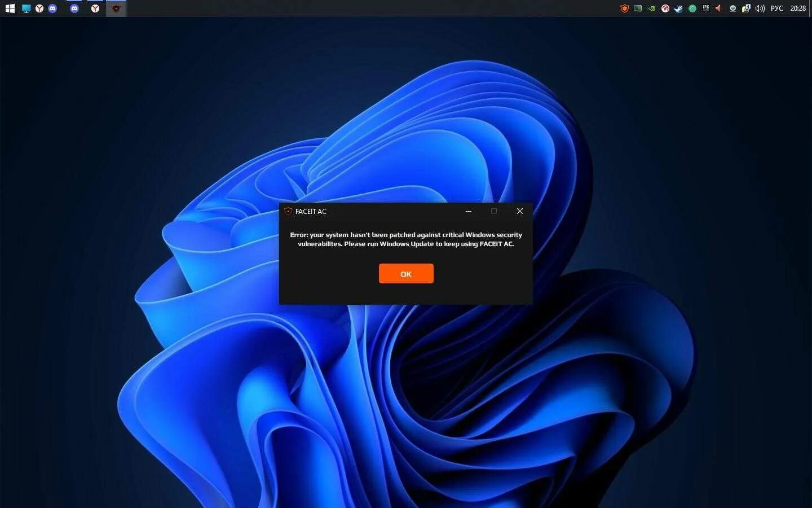Minimize the FACEIT AC window
Image resolution: width=812 pixels, height=508 pixels.
(x=468, y=211)
